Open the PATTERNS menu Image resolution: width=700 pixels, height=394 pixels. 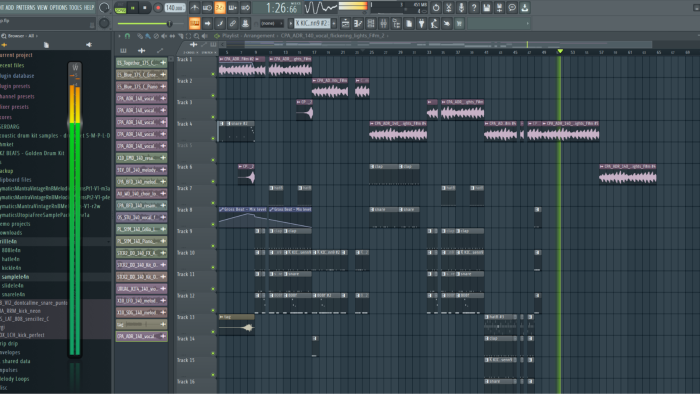pos(25,8)
